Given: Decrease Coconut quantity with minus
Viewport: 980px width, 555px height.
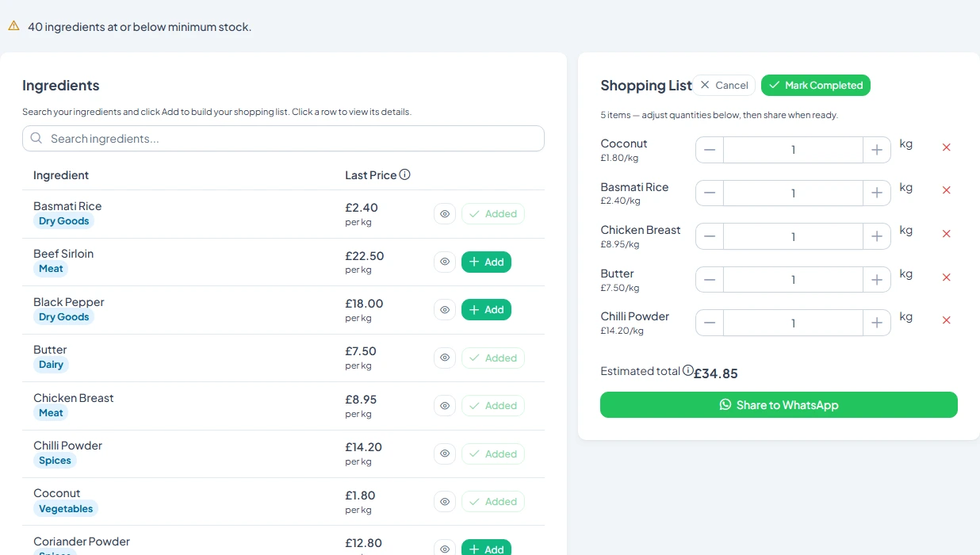Looking at the screenshot, I should [x=710, y=150].
